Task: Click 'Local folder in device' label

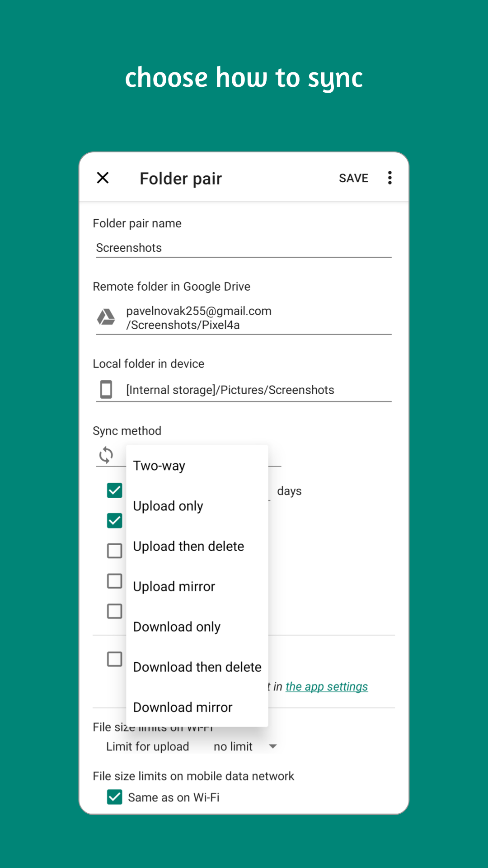Action: pos(148,364)
